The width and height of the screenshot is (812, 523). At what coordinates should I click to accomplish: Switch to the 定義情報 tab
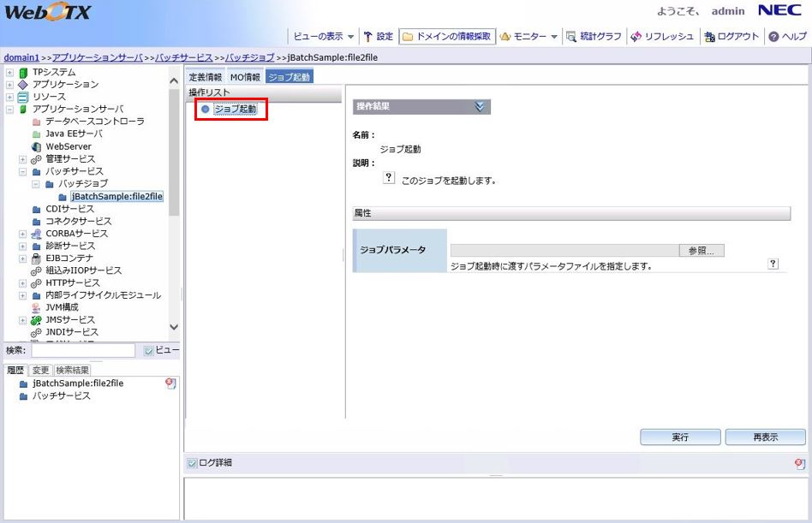pyautogui.click(x=206, y=77)
